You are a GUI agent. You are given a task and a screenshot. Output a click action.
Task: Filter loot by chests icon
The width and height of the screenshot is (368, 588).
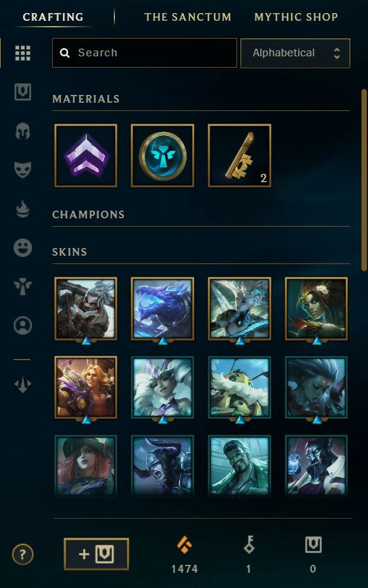pos(23,92)
